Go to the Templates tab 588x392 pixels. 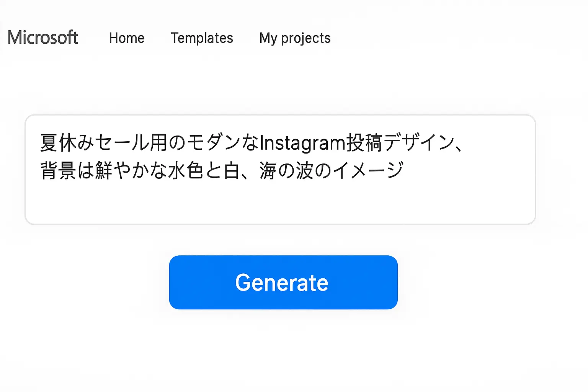click(x=202, y=38)
